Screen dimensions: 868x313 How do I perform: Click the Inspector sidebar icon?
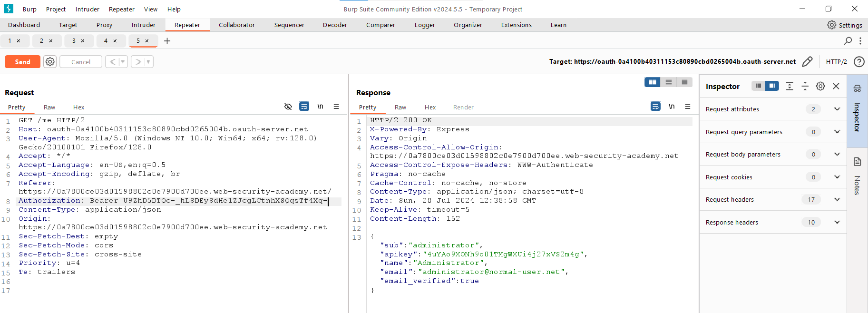pyautogui.click(x=857, y=88)
